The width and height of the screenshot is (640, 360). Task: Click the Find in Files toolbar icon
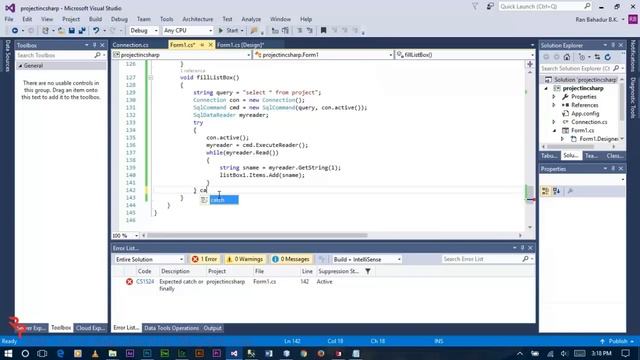254,31
